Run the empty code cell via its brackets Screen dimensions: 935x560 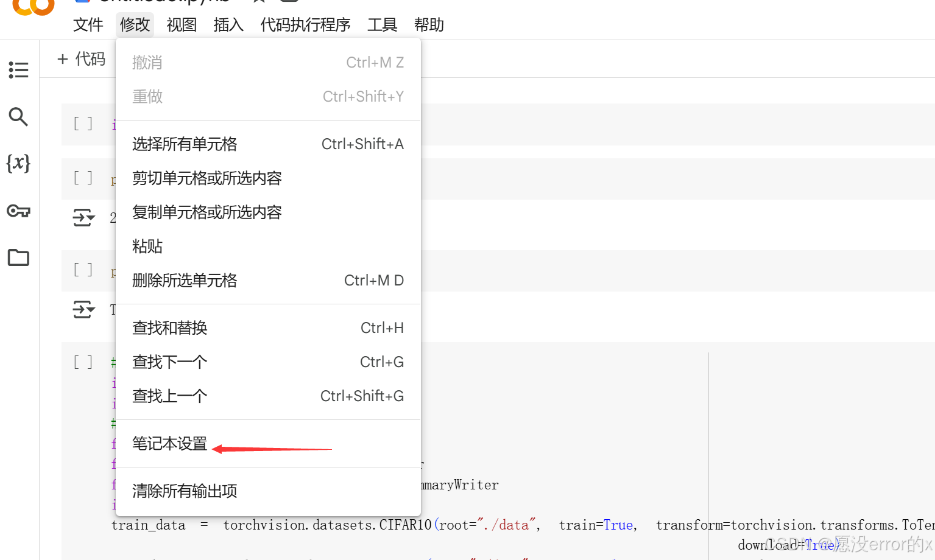tap(82, 124)
